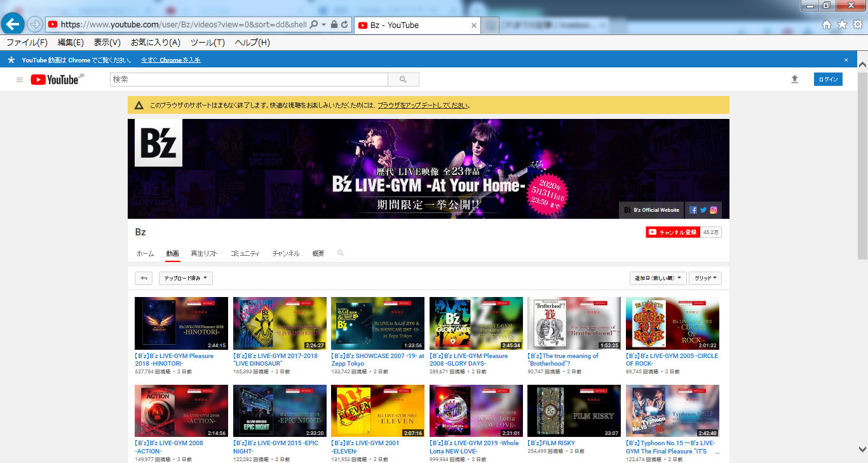This screenshot has height=463, width=868.
Task: Click the page scrollbar up arrow
Action: pos(862,64)
